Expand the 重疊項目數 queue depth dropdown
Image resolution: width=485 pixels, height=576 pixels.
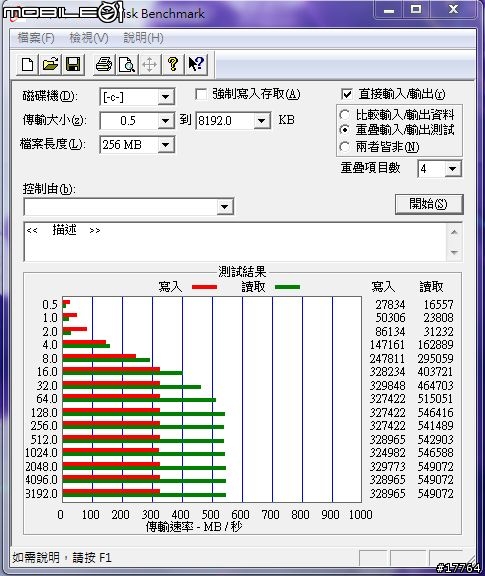(x=453, y=169)
